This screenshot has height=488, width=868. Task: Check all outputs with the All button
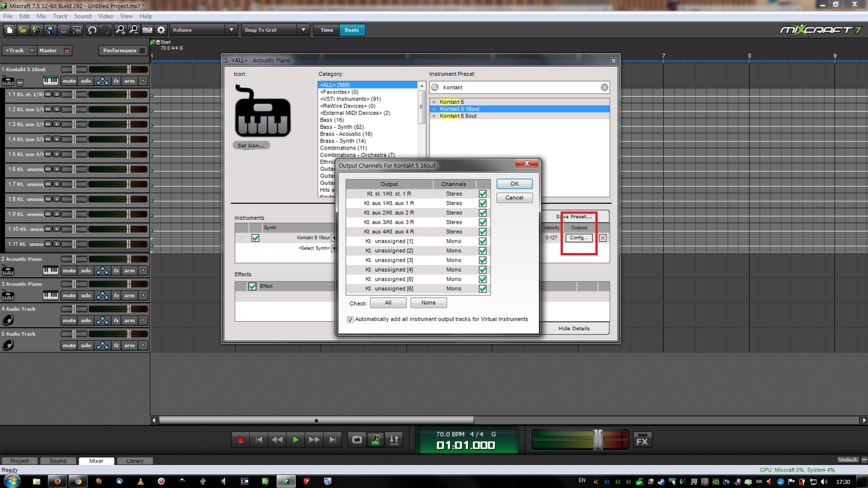tap(388, 303)
